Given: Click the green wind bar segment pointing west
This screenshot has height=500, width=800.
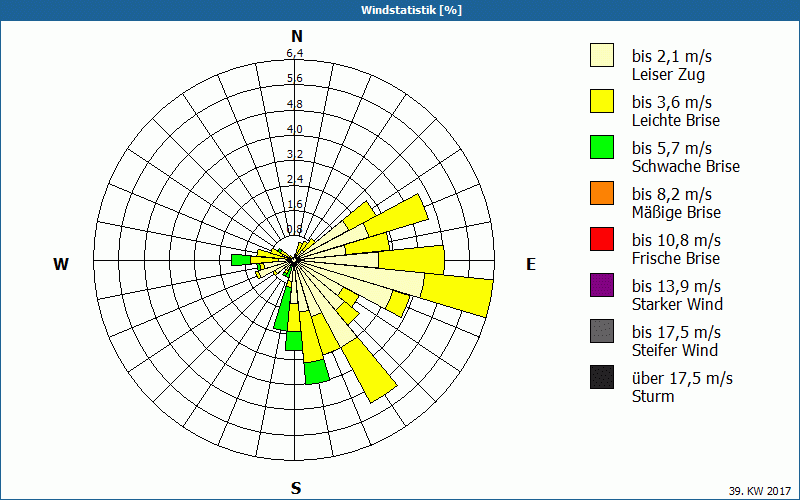Looking at the screenshot, I should pyautogui.click(x=241, y=260).
